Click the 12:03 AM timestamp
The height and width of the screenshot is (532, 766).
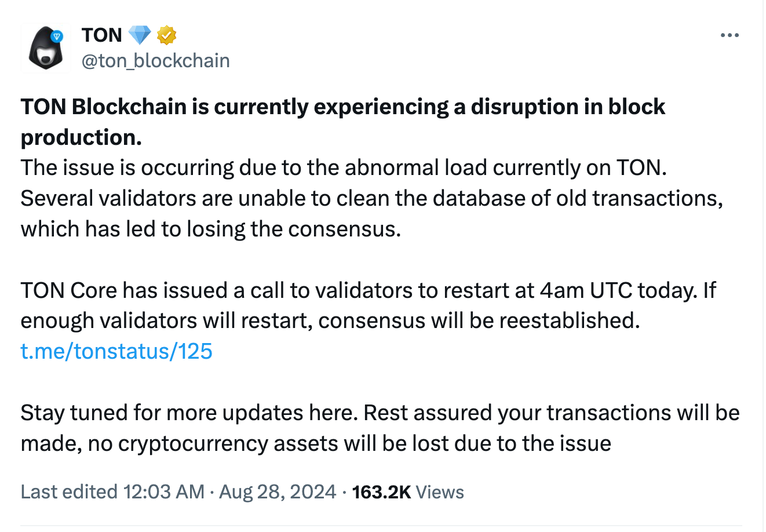pyautogui.click(x=163, y=492)
